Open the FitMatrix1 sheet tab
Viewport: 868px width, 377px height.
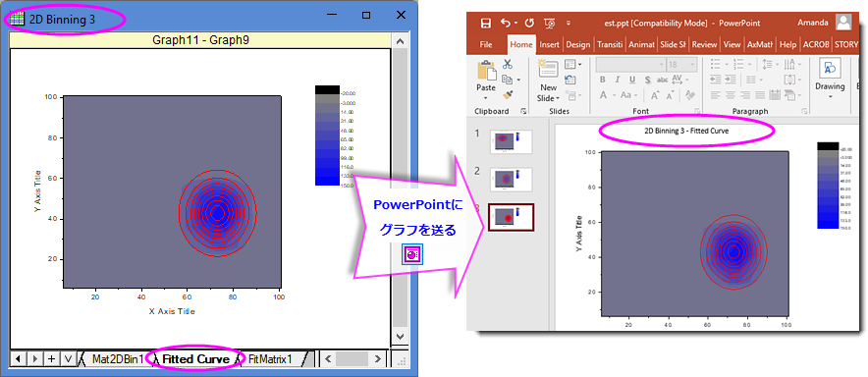point(270,359)
